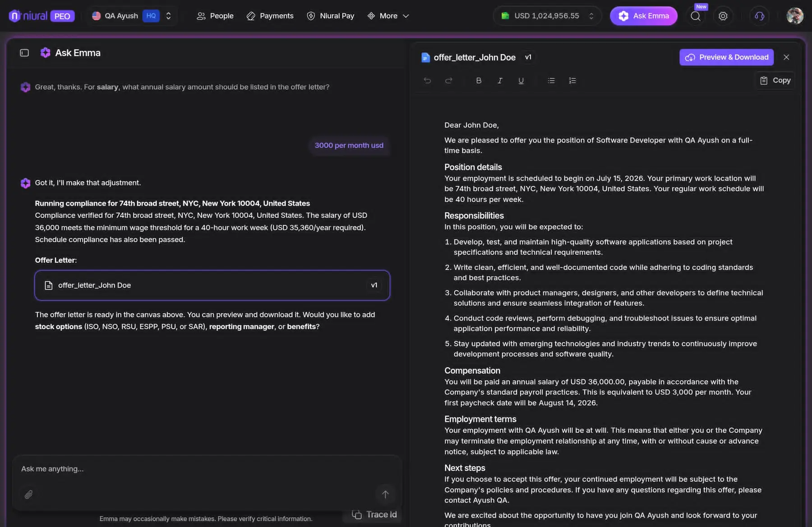Open the People menu
The height and width of the screenshot is (527, 812).
click(215, 16)
